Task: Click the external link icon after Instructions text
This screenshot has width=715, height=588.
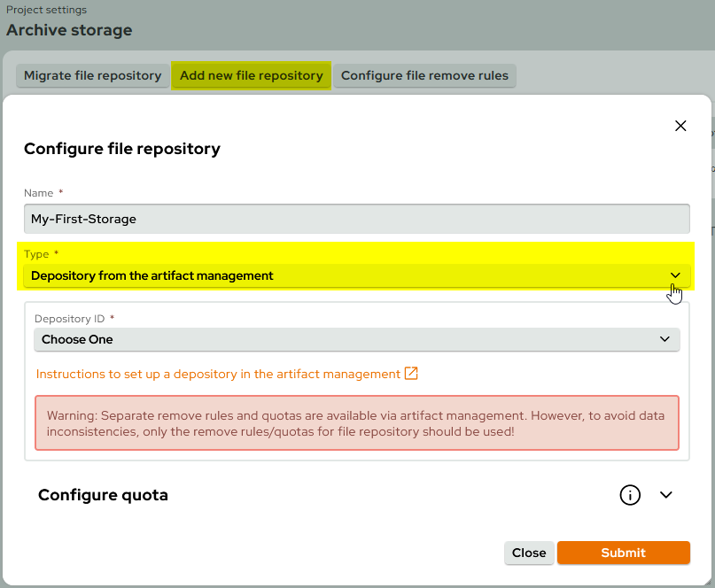Action: tap(410, 374)
